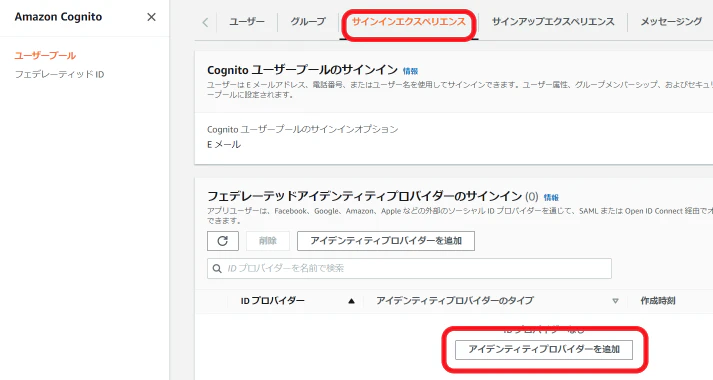Screen dimensions: 713x380
Task: Open 情報 link beside Cognito ユーザープールのサインイン
Action: [x=410, y=71]
